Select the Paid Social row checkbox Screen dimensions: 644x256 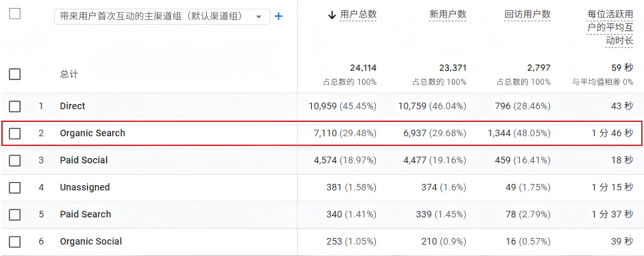(x=15, y=161)
